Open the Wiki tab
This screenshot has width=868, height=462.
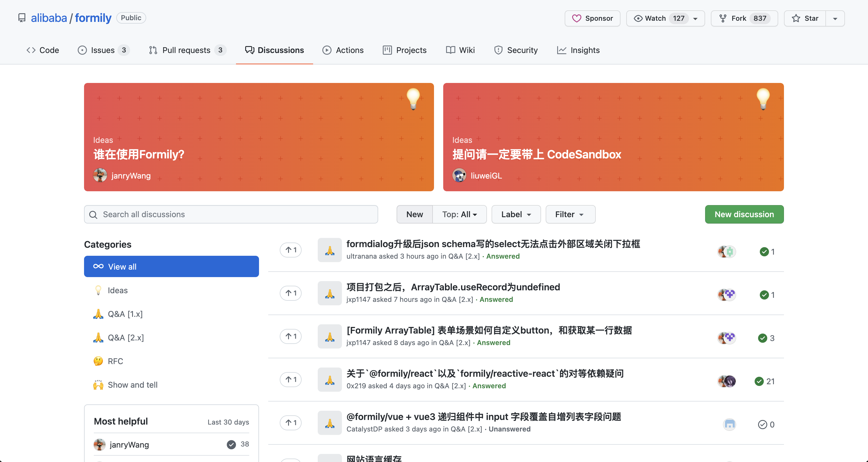[460, 50]
